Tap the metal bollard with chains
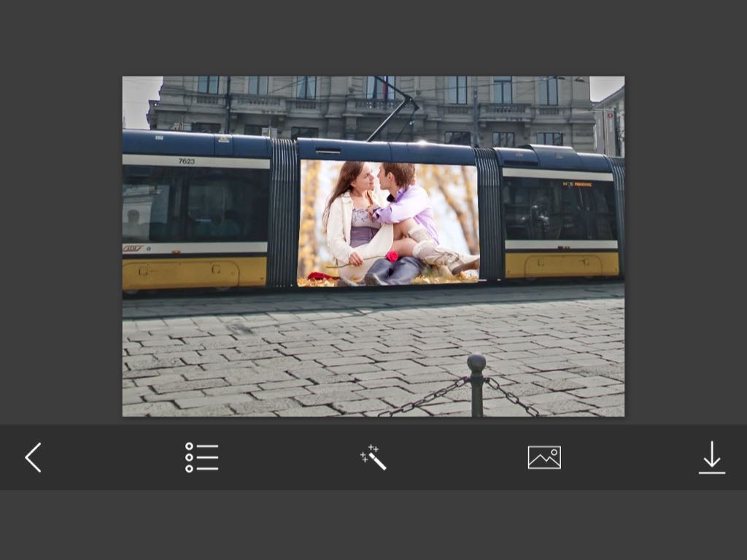The width and height of the screenshot is (747, 560). (x=476, y=383)
